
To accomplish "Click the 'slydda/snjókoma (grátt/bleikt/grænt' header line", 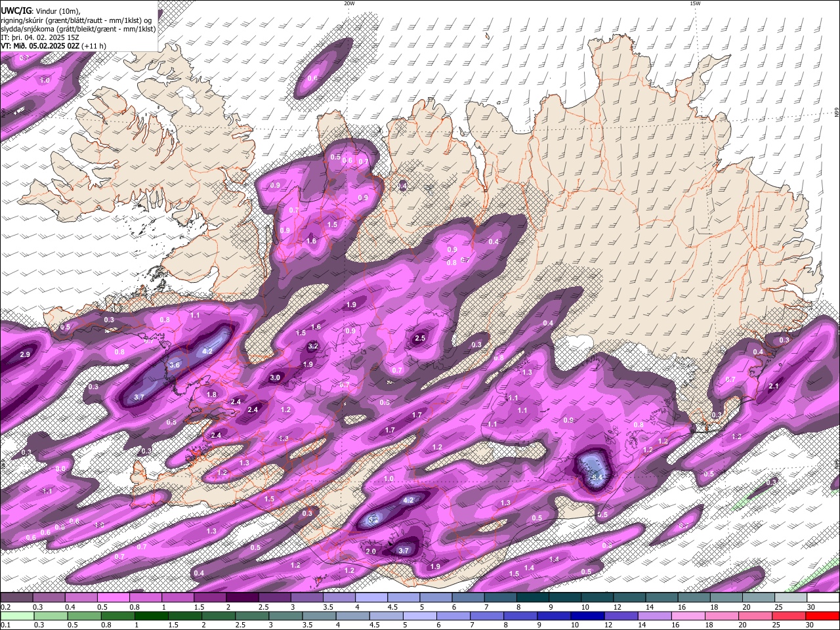I will click(x=78, y=29).
